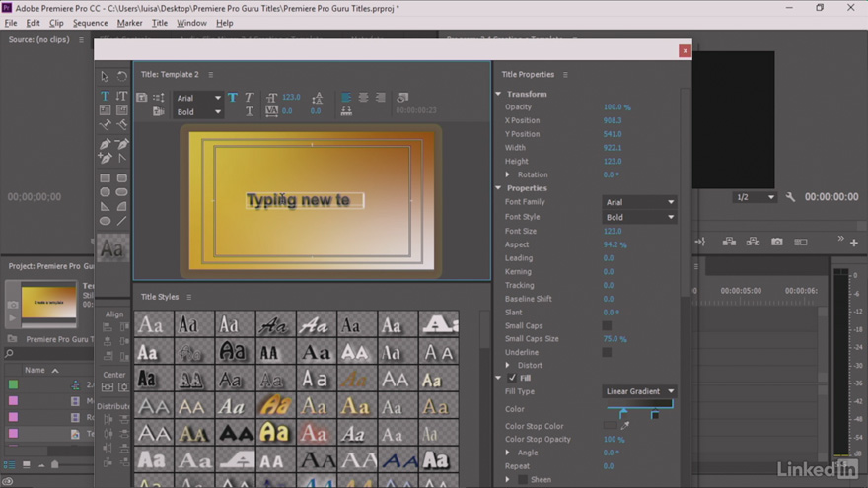Viewport: 868px width, 488px height.
Task: Open the Sequence menu
Action: (90, 23)
